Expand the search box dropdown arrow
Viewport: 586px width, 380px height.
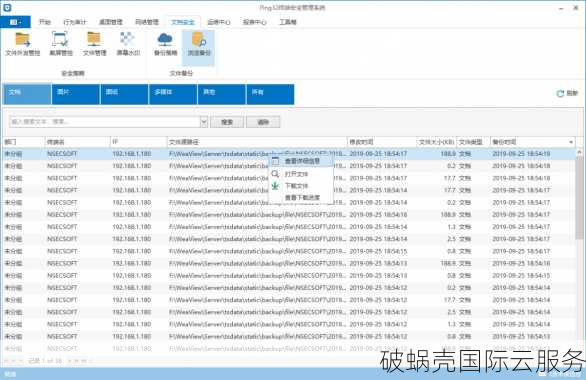204,122
